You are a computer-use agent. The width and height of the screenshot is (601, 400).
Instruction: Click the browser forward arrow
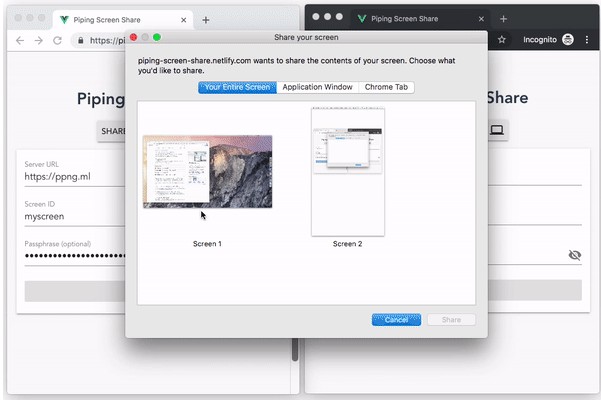[37, 40]
